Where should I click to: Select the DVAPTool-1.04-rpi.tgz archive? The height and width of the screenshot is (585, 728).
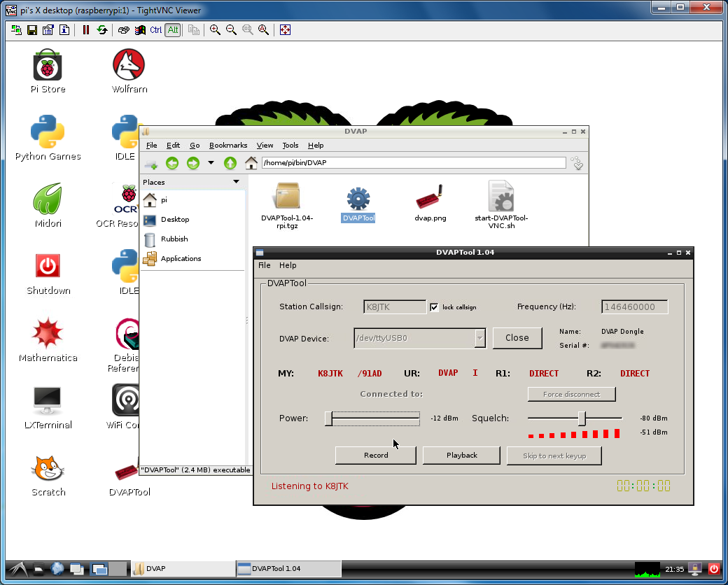287,205
